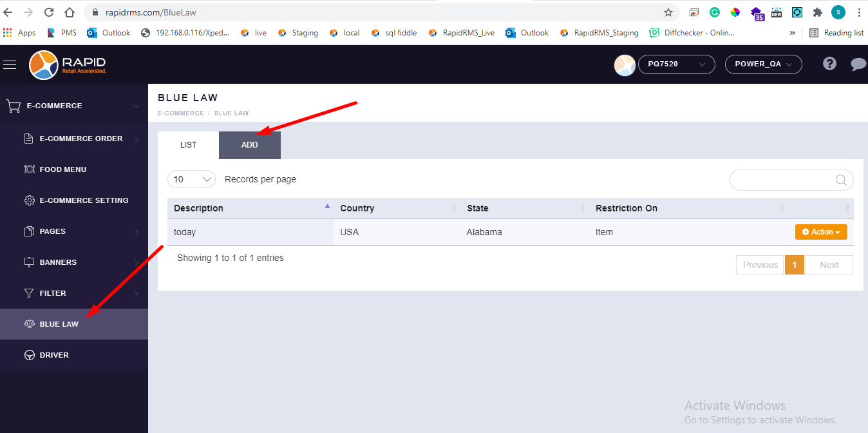Image resolution: width=868 pixels, height=433 pixels.
Task: Open help question mark icon
Action: (x=830, y=64)
